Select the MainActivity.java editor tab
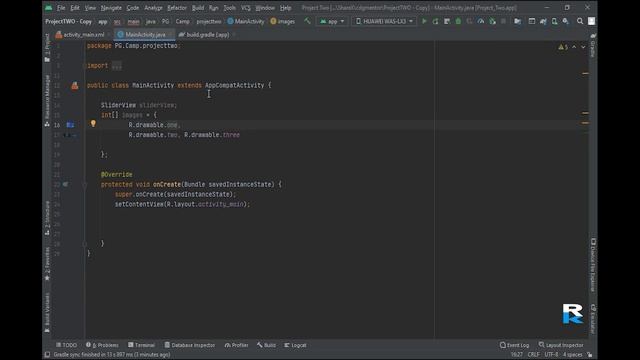 click(144, 35)
